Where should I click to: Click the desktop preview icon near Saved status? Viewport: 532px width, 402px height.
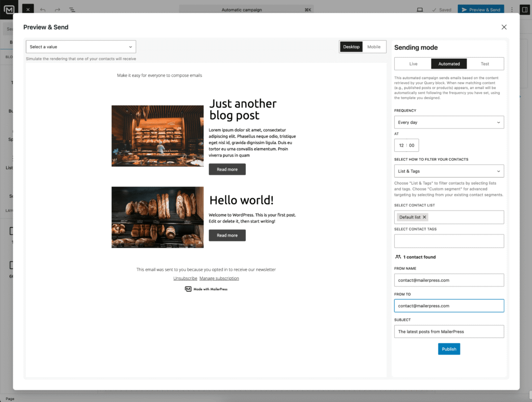coord(420,9)
